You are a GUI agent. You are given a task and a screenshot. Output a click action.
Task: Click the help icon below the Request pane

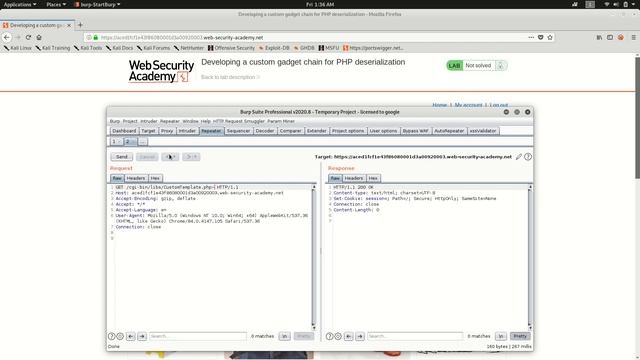pos(111,336)
